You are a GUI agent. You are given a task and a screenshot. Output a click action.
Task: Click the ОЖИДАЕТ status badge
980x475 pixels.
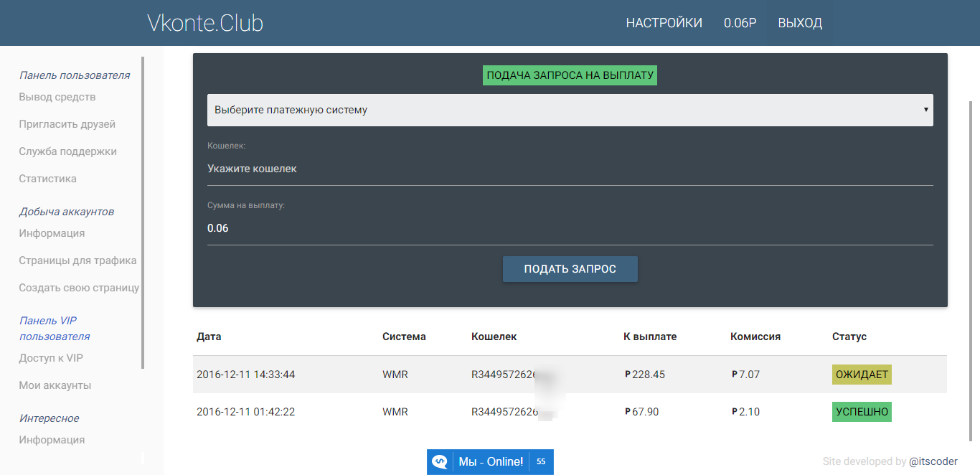pos(862,375)
